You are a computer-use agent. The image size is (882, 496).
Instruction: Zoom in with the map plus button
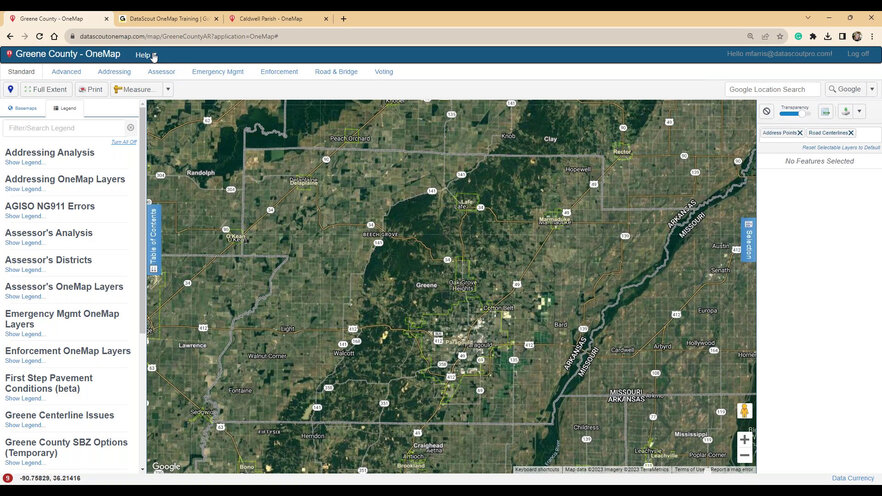744,439
